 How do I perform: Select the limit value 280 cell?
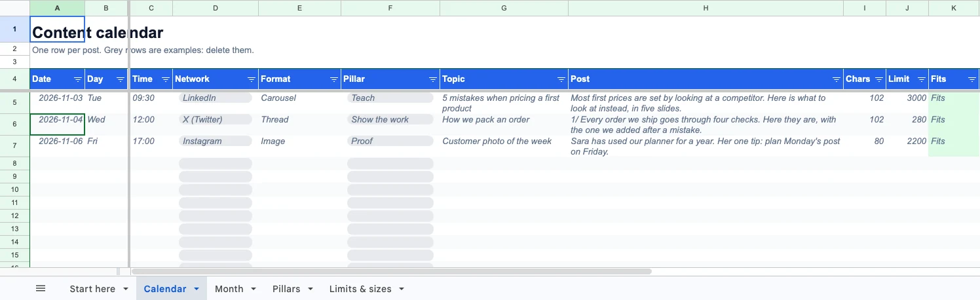click(x=907, y=124)
